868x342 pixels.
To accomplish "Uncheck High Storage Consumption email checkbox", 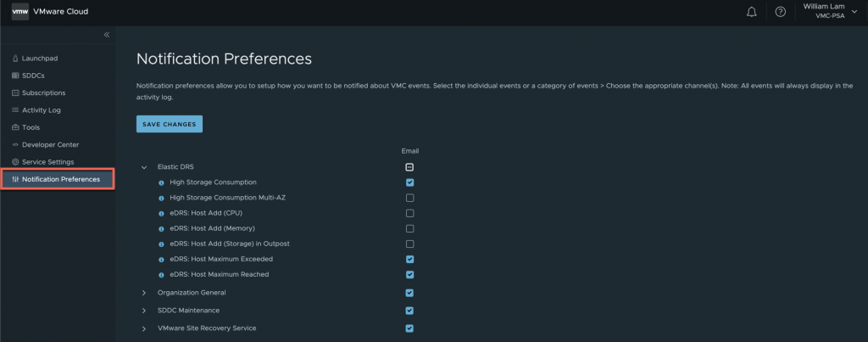I will (x=410, y=182).
